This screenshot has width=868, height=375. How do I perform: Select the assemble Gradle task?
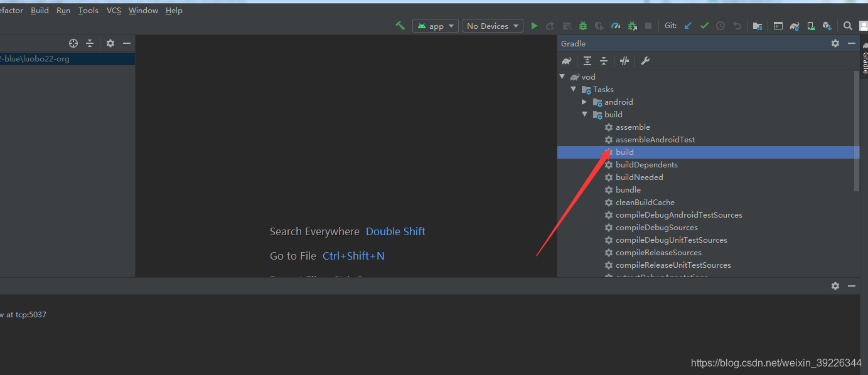point(633,127)
